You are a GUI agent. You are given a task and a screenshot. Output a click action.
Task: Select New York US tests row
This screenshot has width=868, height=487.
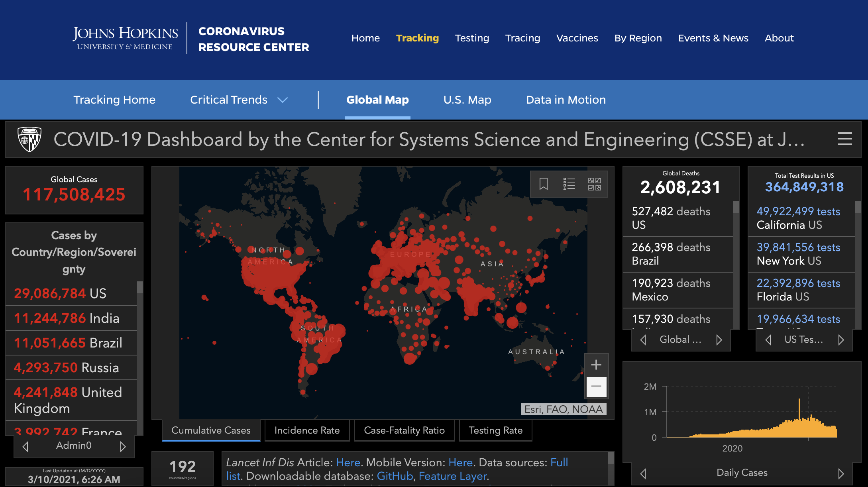802,254
